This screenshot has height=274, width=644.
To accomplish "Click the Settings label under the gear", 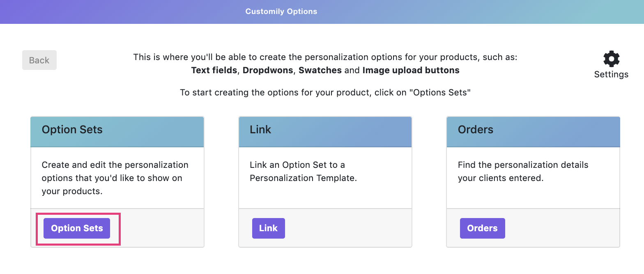I will coord(611,74).
